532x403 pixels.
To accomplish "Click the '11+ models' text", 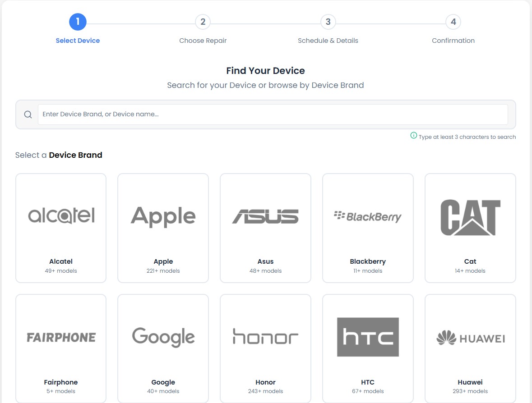I will 368,271.
